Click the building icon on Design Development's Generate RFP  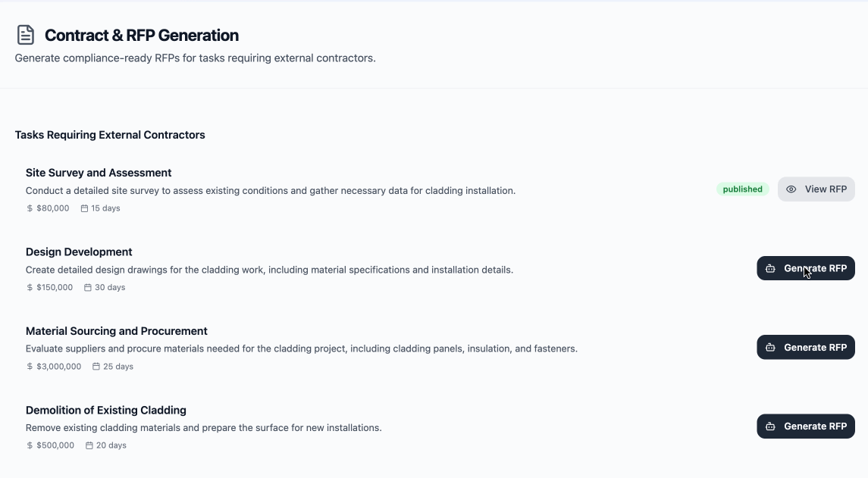tap(770, 268)
